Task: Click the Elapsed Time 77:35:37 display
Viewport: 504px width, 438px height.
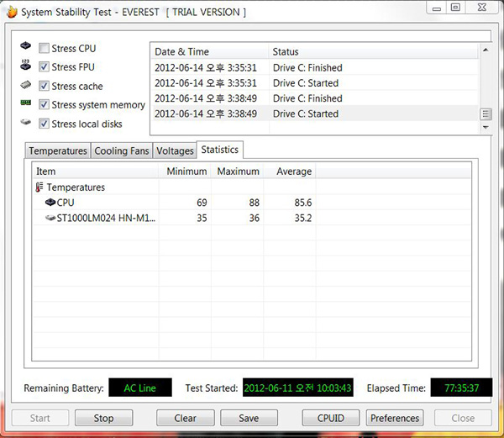Action: [461, 388]
